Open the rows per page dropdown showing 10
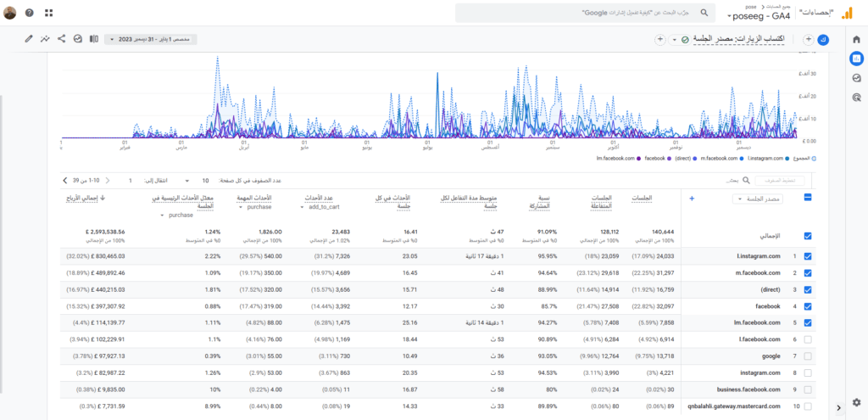This screenshot has height=420, width=868. [196, 181]
